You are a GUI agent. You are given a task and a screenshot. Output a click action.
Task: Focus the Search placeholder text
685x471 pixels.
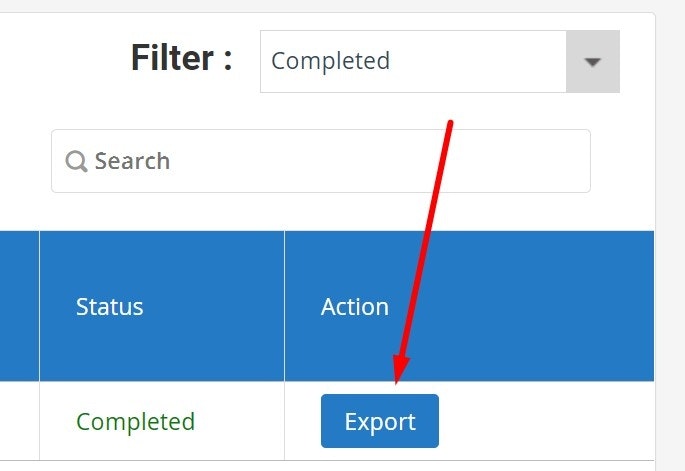click(132, 161)
